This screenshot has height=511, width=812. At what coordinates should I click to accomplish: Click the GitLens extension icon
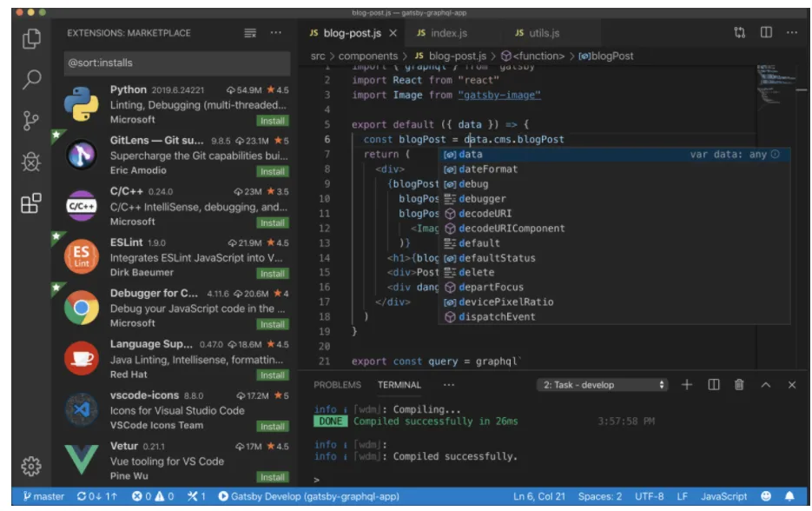(x=82, y=155)
